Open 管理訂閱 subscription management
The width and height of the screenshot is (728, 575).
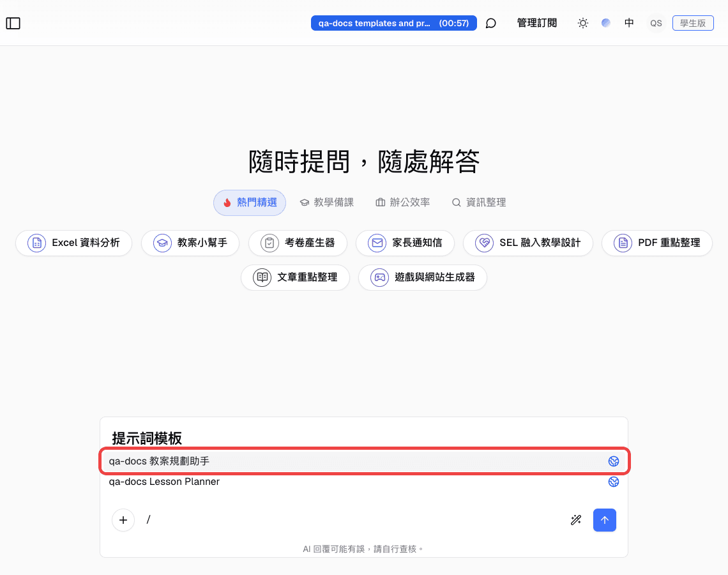tap(536, 23)
